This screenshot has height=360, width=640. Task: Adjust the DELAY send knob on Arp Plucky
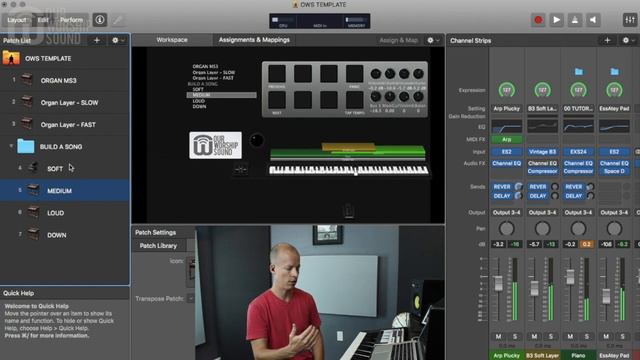click(x=518, y=196)
